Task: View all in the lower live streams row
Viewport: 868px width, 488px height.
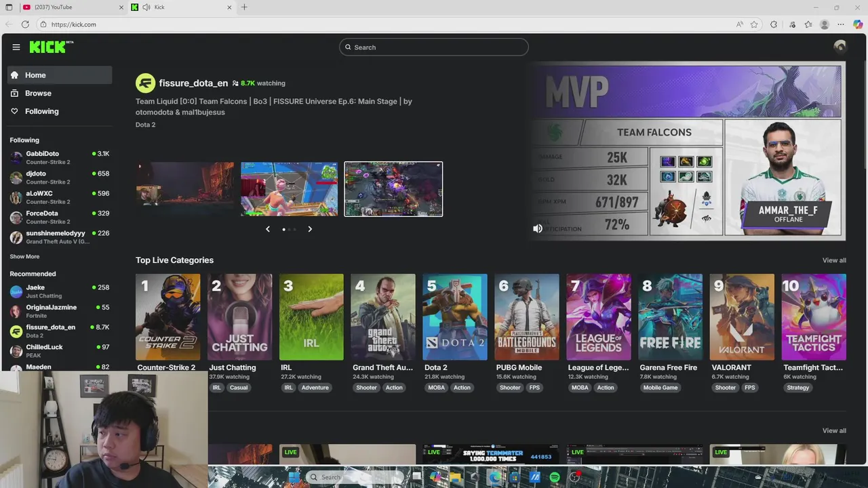Action: coord(834,430)
